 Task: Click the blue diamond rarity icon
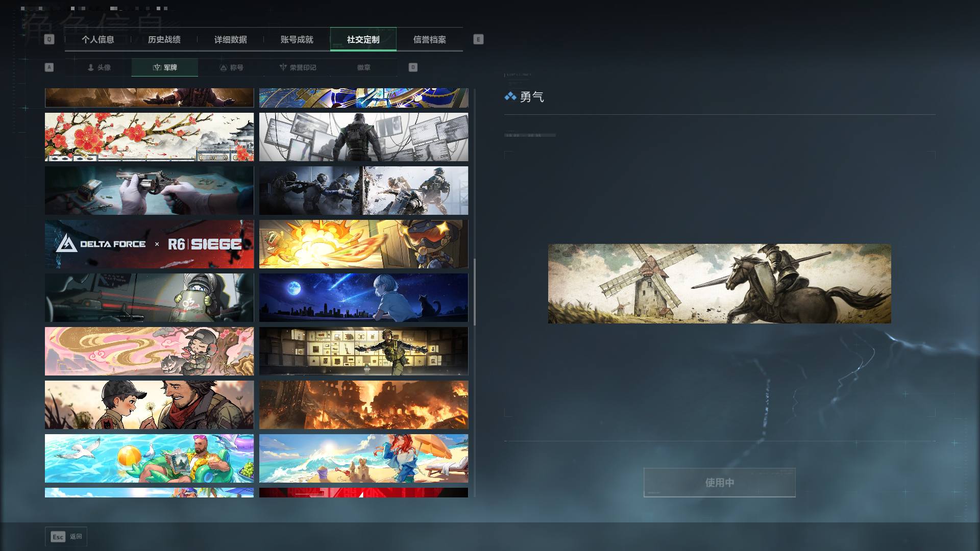[x=510, y=96]
